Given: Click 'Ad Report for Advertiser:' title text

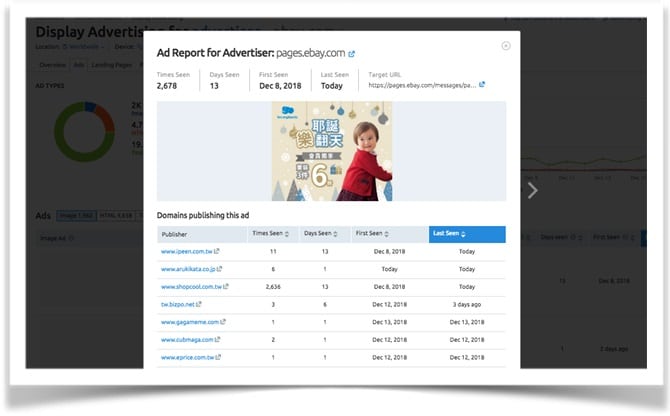Looking at the screenshot, I should tap(215, 53).
